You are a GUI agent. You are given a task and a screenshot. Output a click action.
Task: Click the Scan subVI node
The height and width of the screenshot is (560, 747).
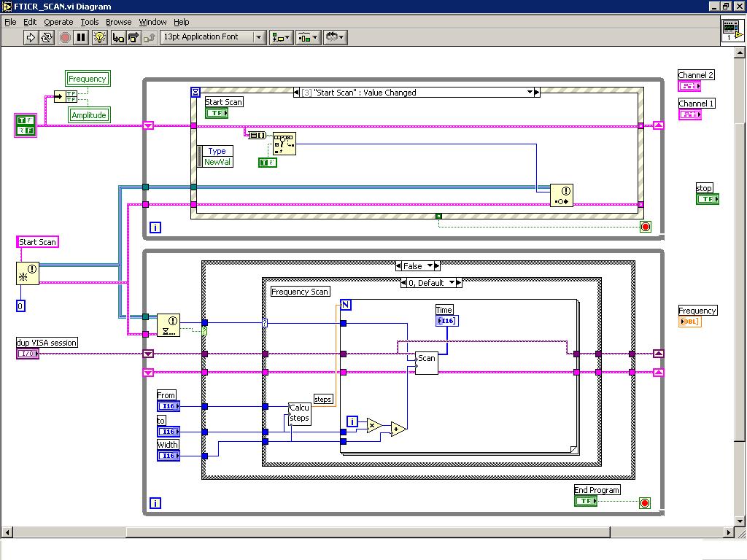point(426,362)
